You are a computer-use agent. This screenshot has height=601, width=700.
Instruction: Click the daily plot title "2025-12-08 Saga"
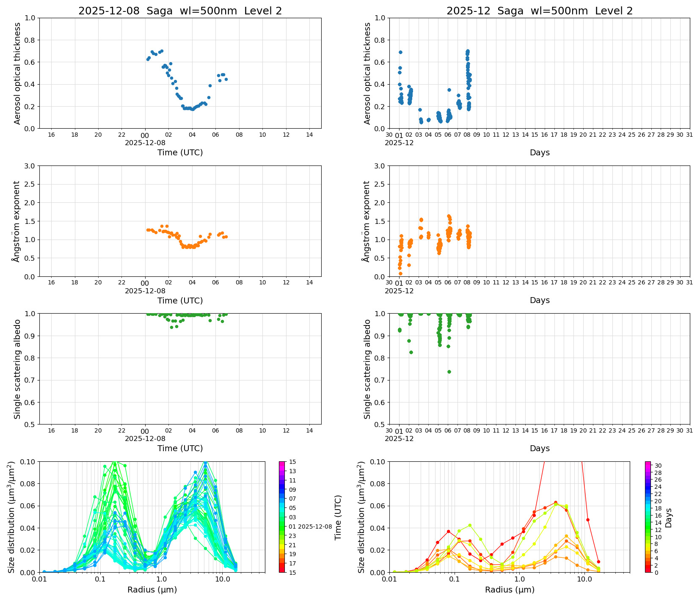180,11
